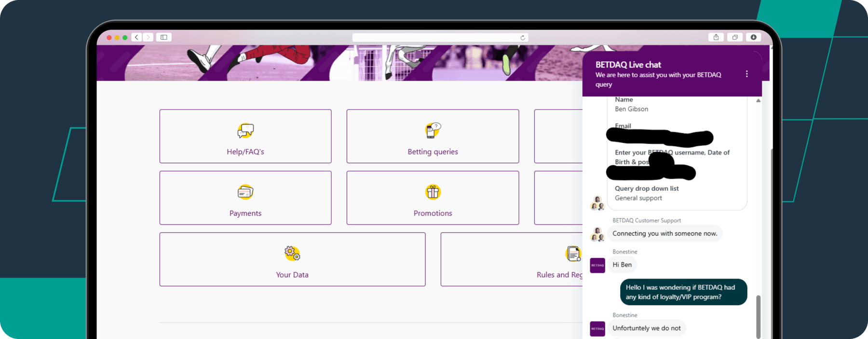Open the Betting queries category card
Viewport: 868px width, 339px height.
433,136
